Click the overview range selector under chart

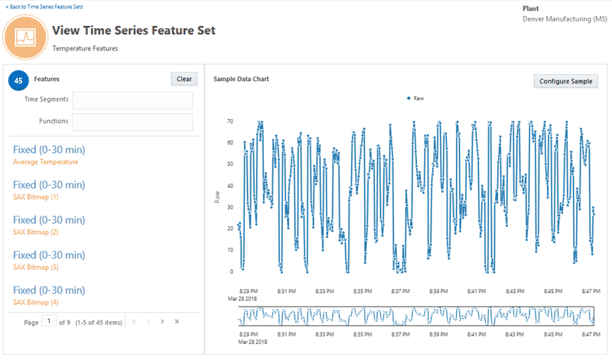coord(416,316)
